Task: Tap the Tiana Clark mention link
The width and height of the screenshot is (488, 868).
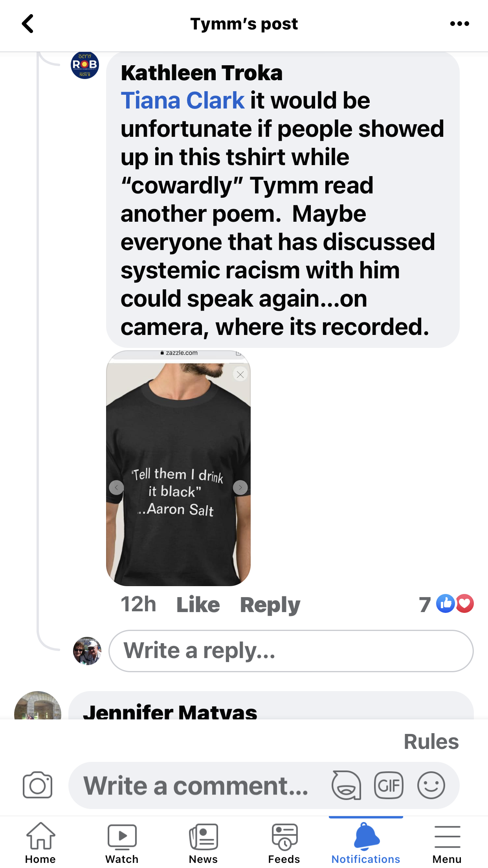Action: [x=183, y=101]
